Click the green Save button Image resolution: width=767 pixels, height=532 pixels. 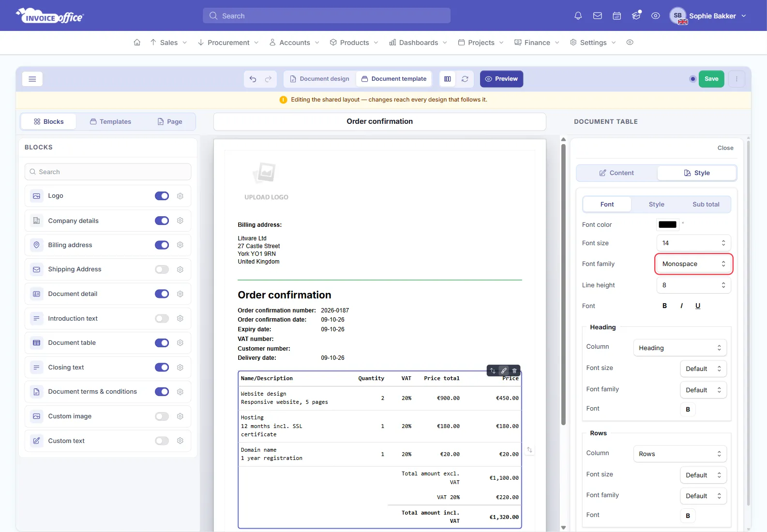[711, 79]
